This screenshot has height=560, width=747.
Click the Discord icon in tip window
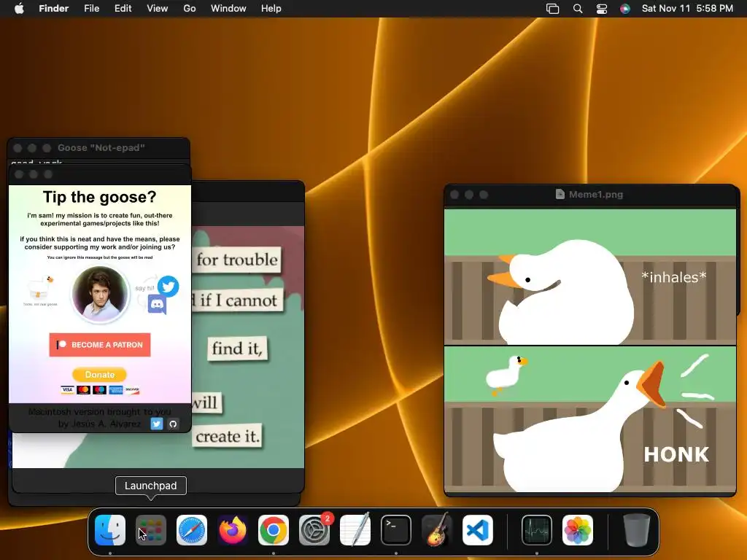[157, 304]
